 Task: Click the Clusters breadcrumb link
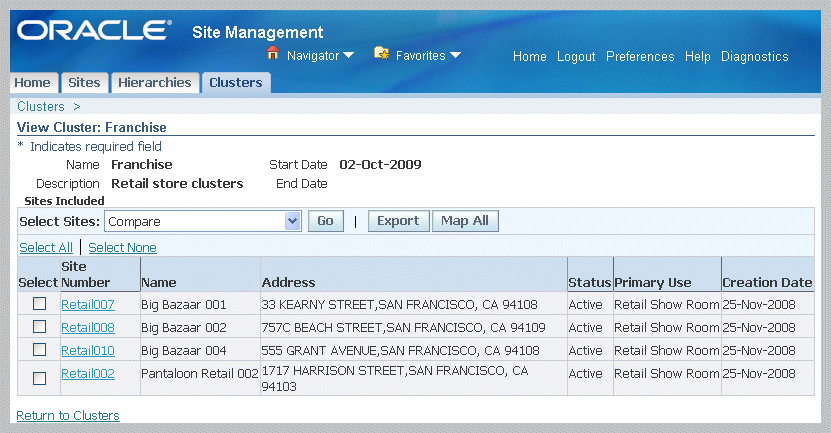pyautogui.click(x=41, y=107)
